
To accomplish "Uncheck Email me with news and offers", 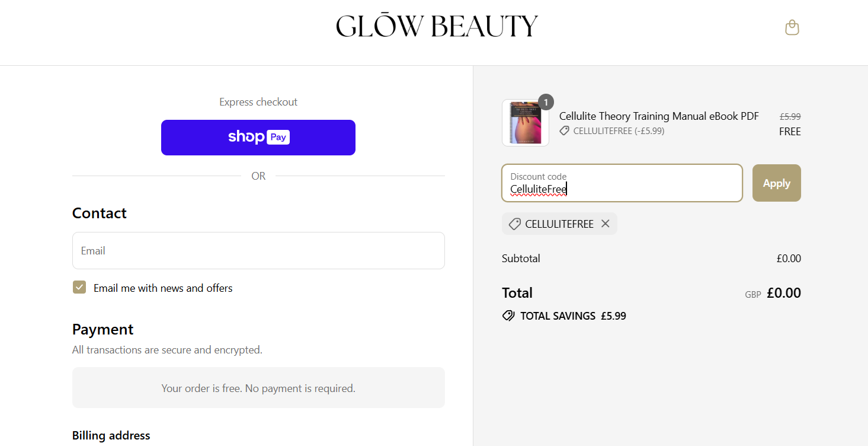I will (x=79, y=288).
